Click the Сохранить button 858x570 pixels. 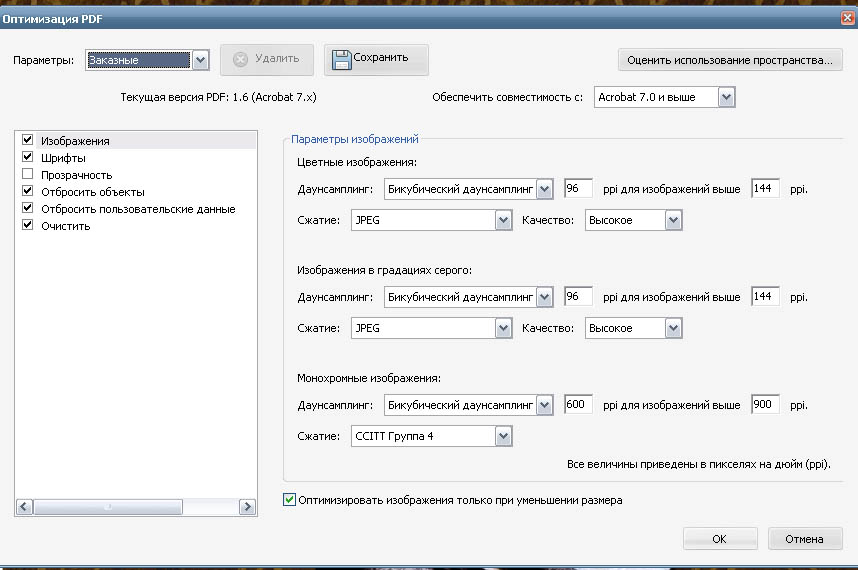point(376,60)
